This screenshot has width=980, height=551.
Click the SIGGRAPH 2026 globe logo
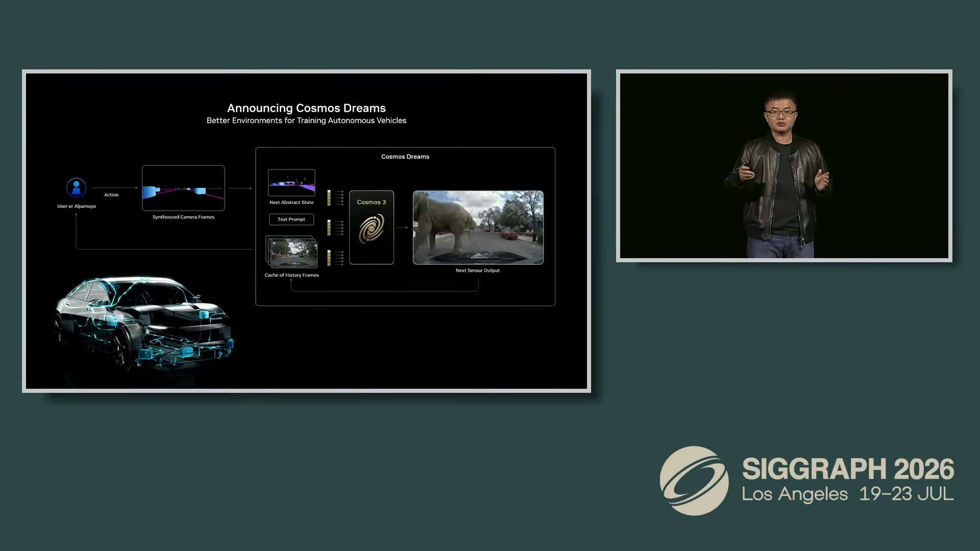[694, 481]
